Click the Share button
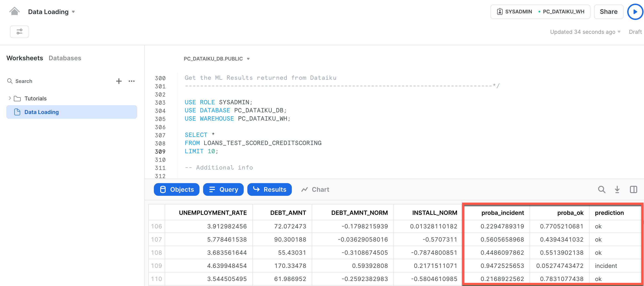The image size is (644, 286). [x=608, y=12]
